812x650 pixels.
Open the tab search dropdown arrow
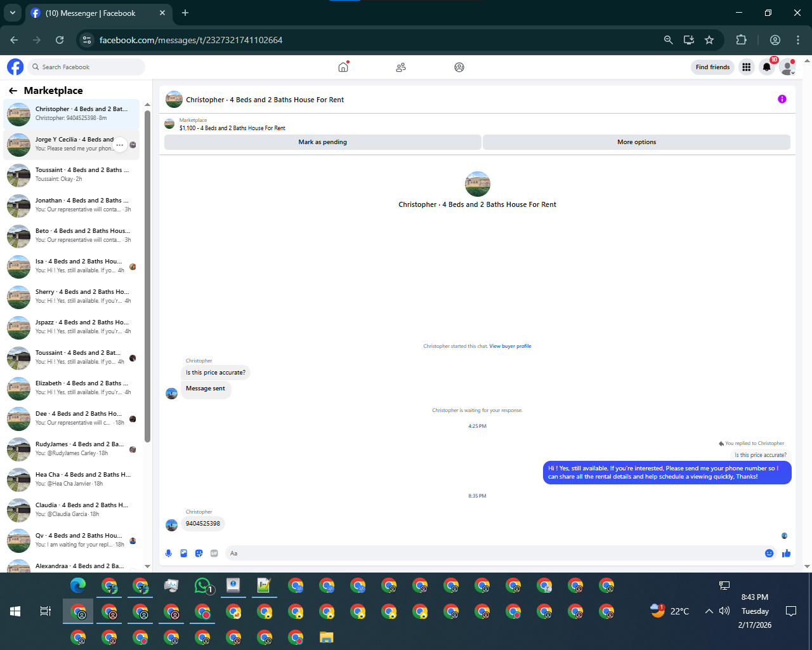point(12,13)
